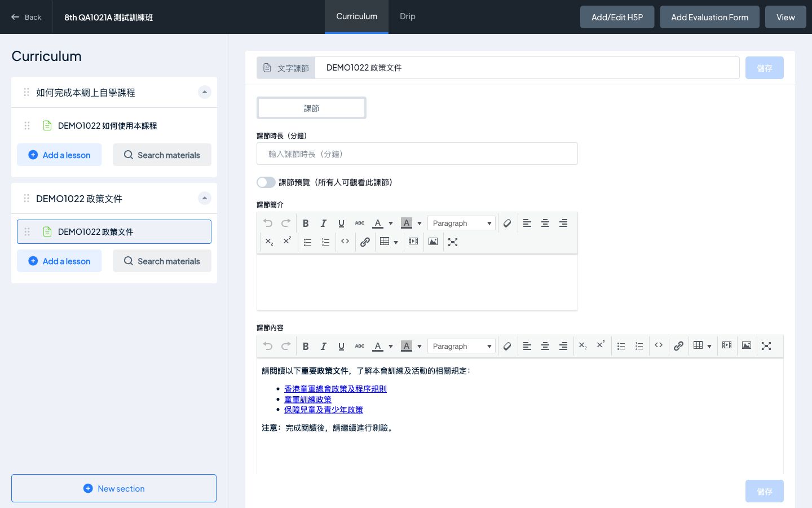This screenshot has width=812, height=508.
Task: Select the Curriculum tab
Action: tap(356, 16)
